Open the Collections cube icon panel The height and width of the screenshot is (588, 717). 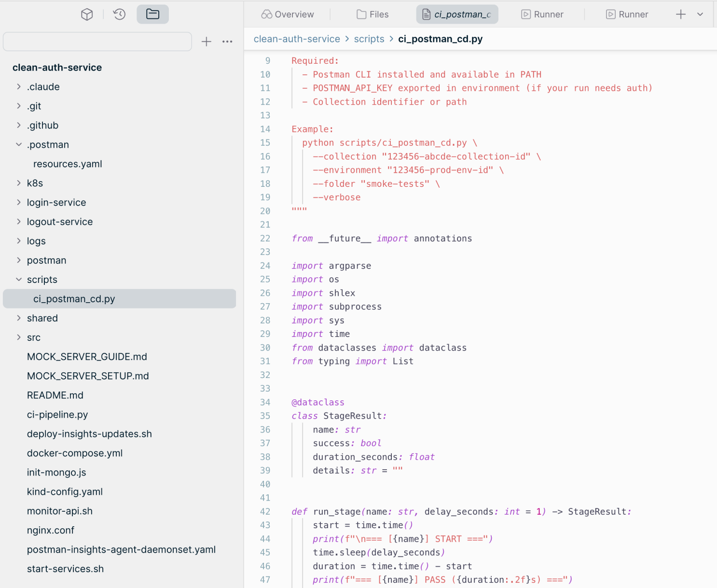(87, 14)
